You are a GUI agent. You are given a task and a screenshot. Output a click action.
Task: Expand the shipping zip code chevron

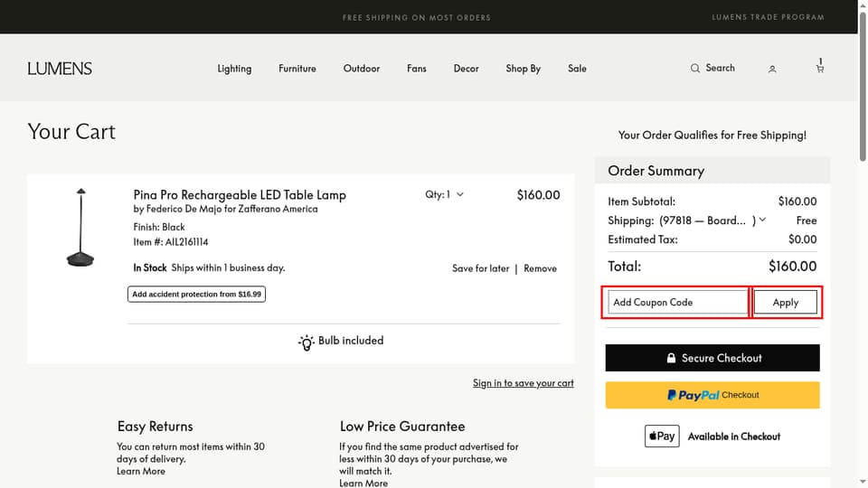(762, 220)
